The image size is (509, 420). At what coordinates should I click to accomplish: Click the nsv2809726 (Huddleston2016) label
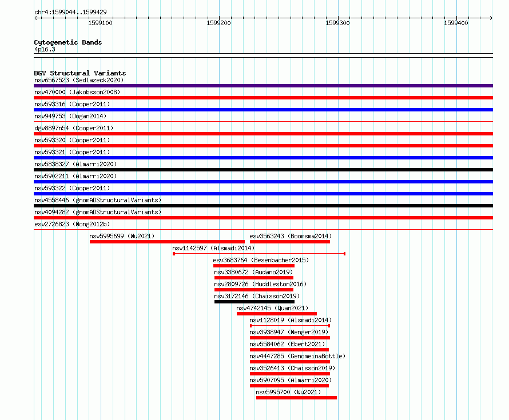(260, 284)
